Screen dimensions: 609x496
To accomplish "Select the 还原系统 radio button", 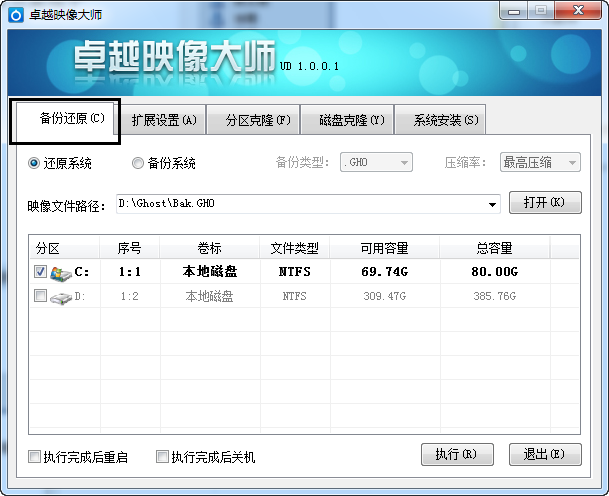I will [34, 163].
